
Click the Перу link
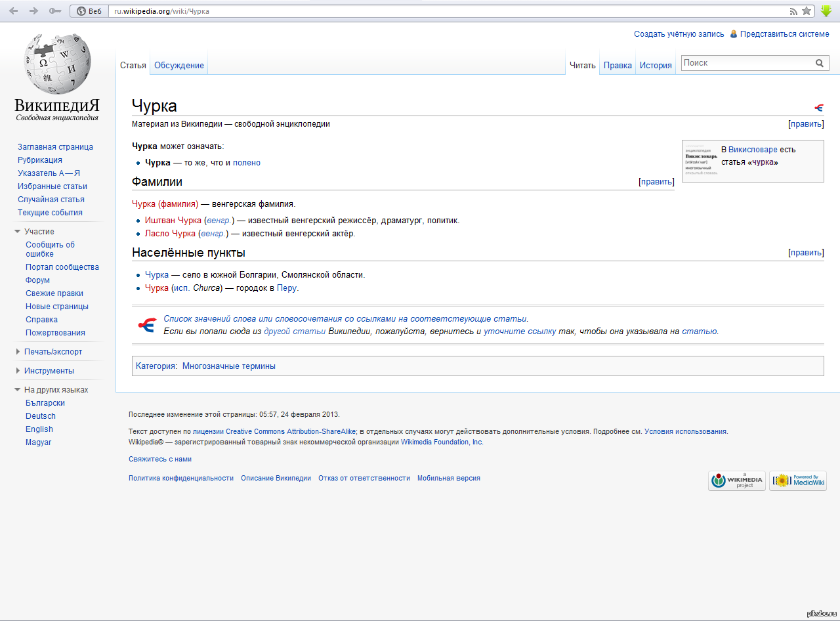click(287, 288)
